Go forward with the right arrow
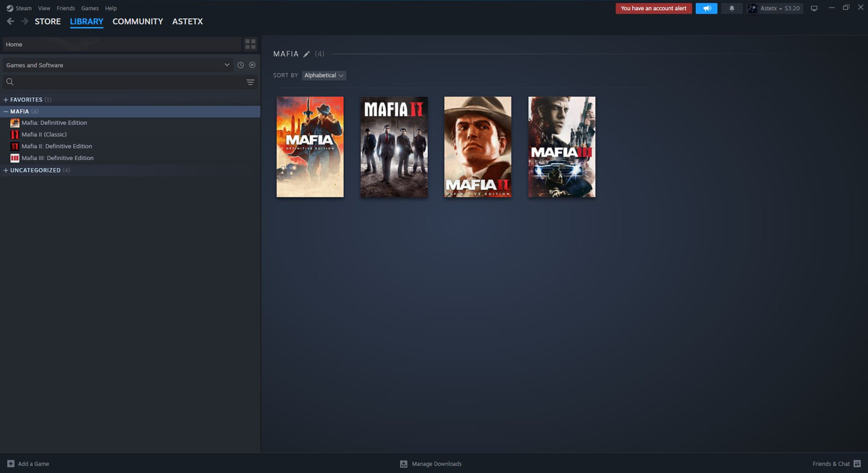 pyautogui.click(x=24, y=22)
